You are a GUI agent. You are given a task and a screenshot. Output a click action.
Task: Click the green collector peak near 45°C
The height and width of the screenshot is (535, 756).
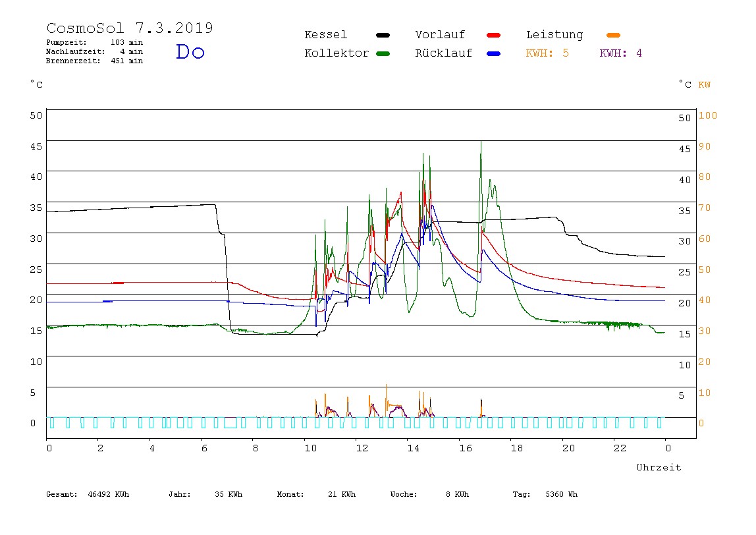[x=481, y=143]
